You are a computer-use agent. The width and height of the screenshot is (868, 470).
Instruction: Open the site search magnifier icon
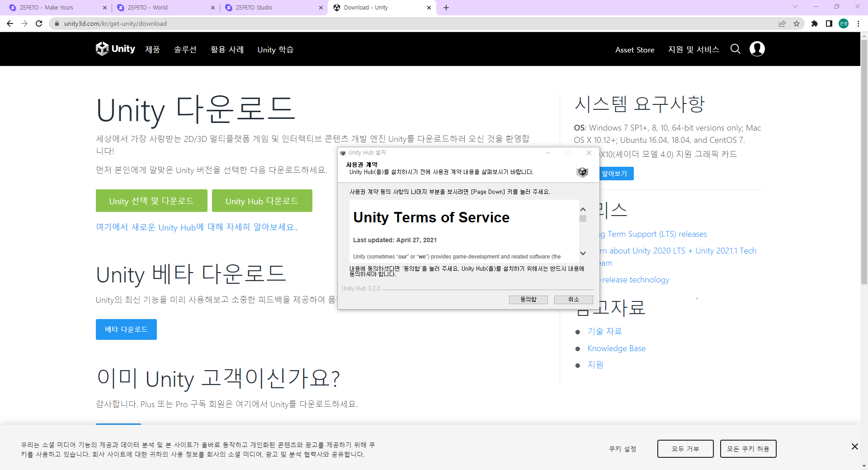(736, 49)
